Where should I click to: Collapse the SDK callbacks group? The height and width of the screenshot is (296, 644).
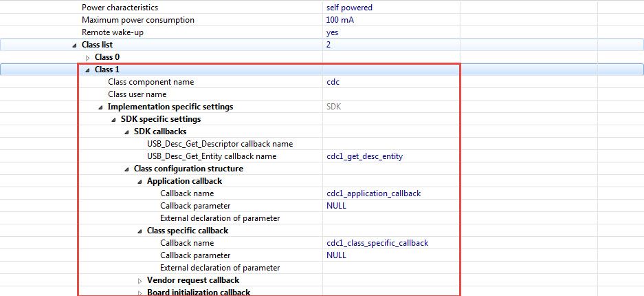(x=126, y=131)
